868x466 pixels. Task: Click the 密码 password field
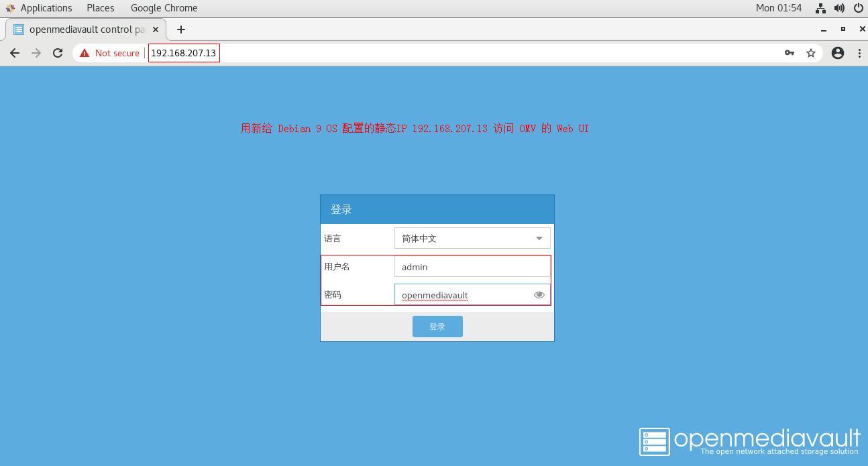[x=472, y=295]
